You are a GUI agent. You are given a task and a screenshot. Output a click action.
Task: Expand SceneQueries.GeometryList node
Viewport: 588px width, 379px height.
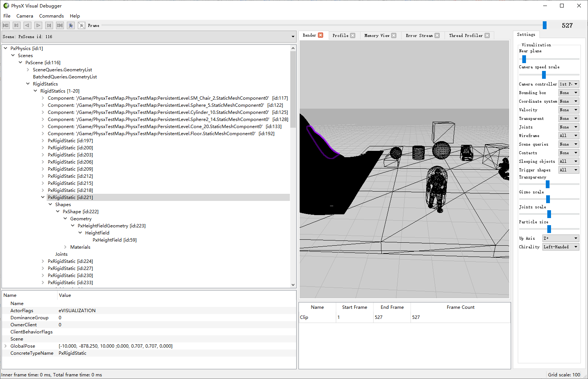(x=28, y=69)
